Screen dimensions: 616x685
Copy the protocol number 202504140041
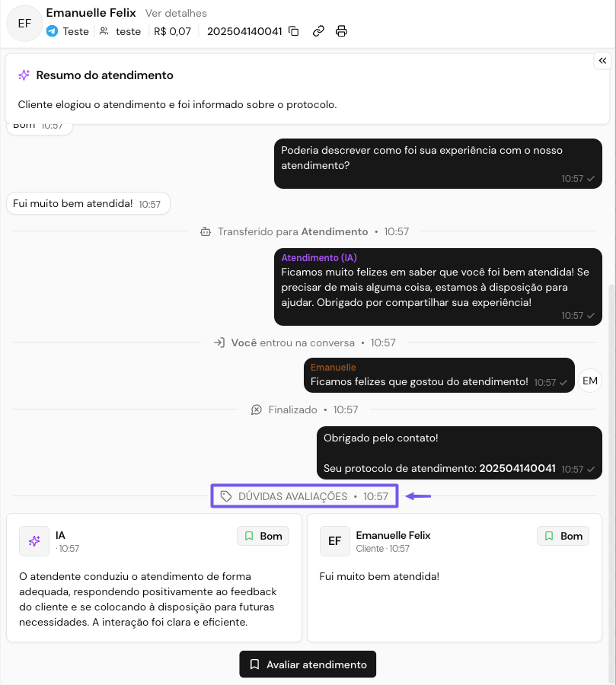[x=294, y=31]
